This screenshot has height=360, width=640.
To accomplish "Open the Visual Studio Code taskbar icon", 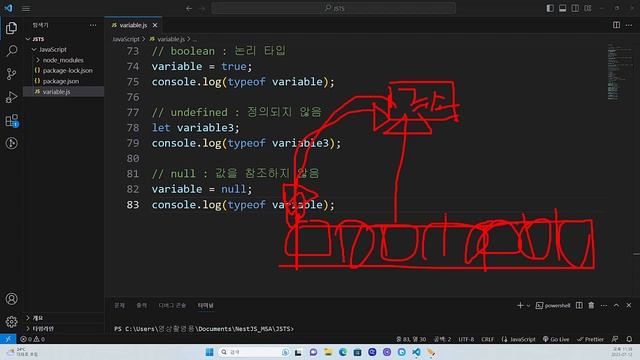I will (x=416, y=352).
